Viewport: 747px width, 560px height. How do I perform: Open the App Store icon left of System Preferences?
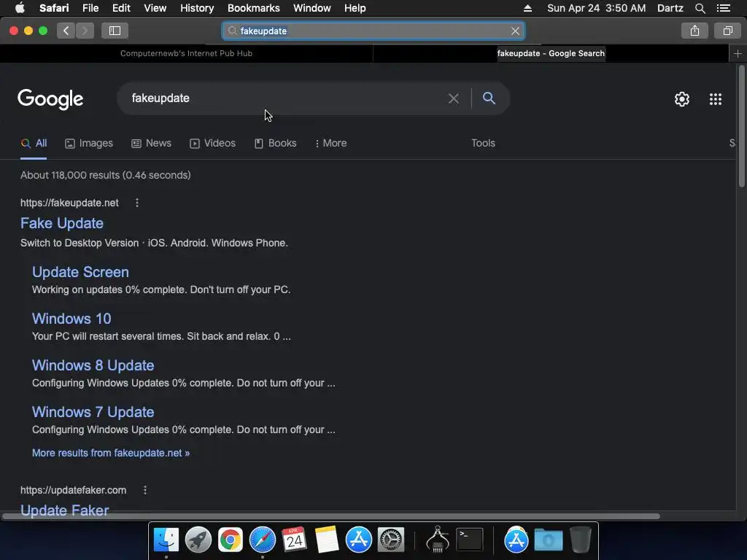click(x=359, y=540)
